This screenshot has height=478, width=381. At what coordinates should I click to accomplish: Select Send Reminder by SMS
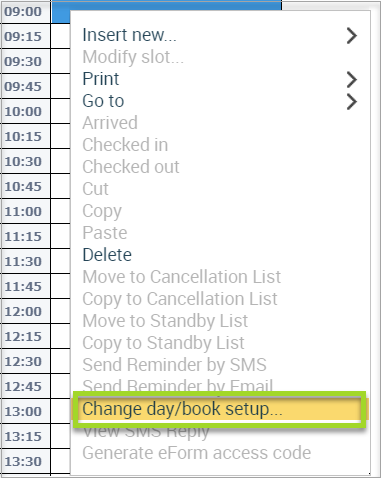174,365
